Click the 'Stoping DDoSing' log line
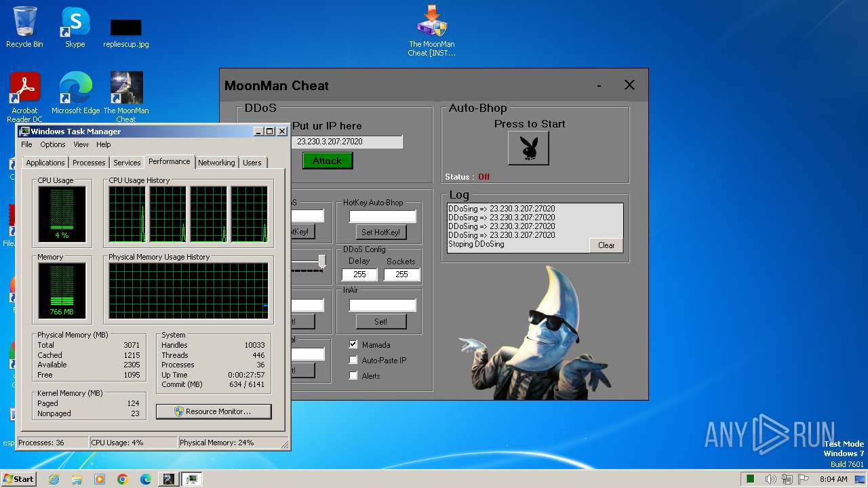 [x=476, y=244]
